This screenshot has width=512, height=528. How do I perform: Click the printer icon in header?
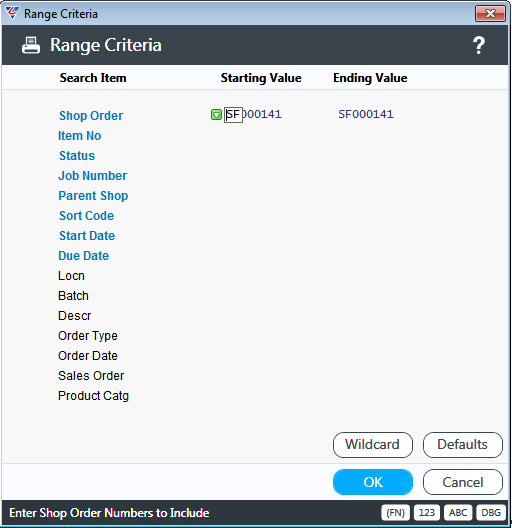31,45
